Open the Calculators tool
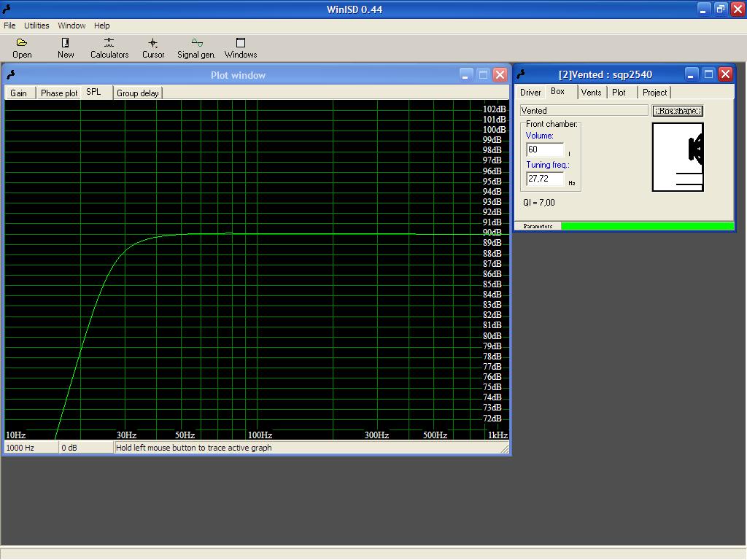 pos(109,48)
